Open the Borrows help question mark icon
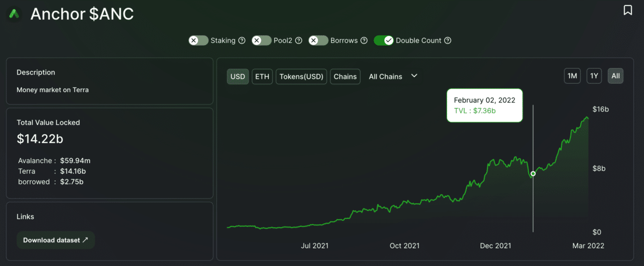 (x=363, y=40)
